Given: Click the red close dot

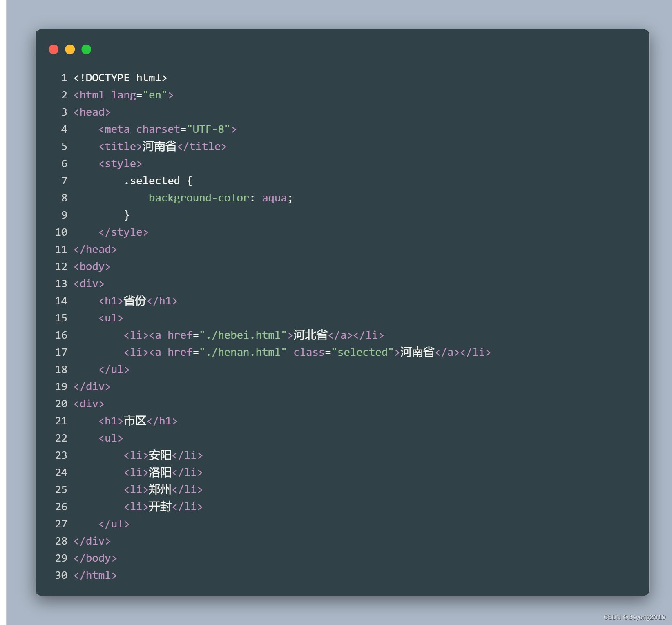Looking at the screenshot, I should [54, 49].
